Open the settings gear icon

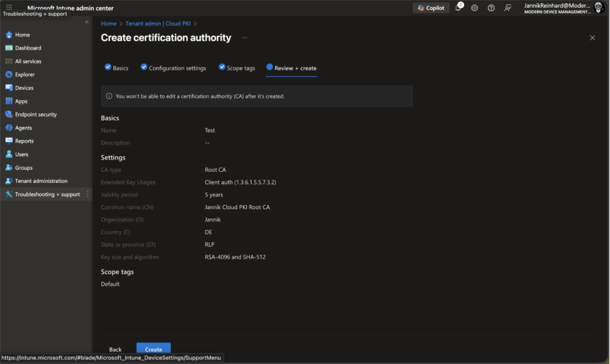(474, 8)
